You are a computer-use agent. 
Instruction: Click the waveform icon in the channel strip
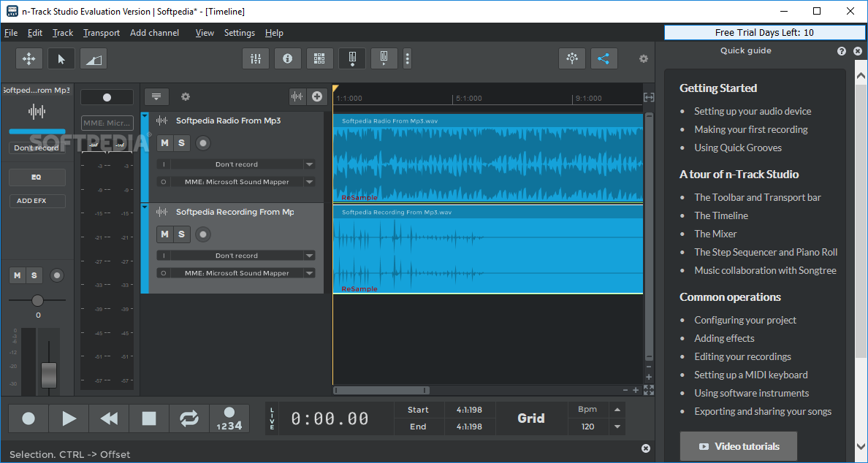(37, 111)
